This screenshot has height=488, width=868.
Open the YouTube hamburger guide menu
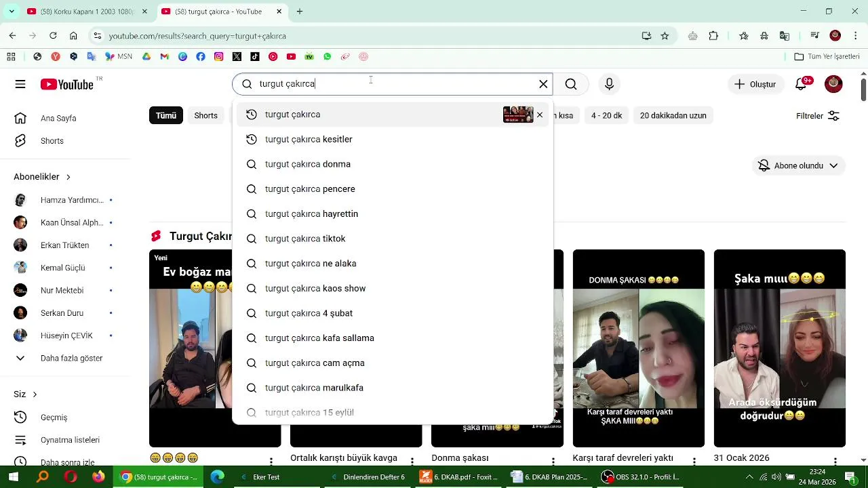(20, 84)
